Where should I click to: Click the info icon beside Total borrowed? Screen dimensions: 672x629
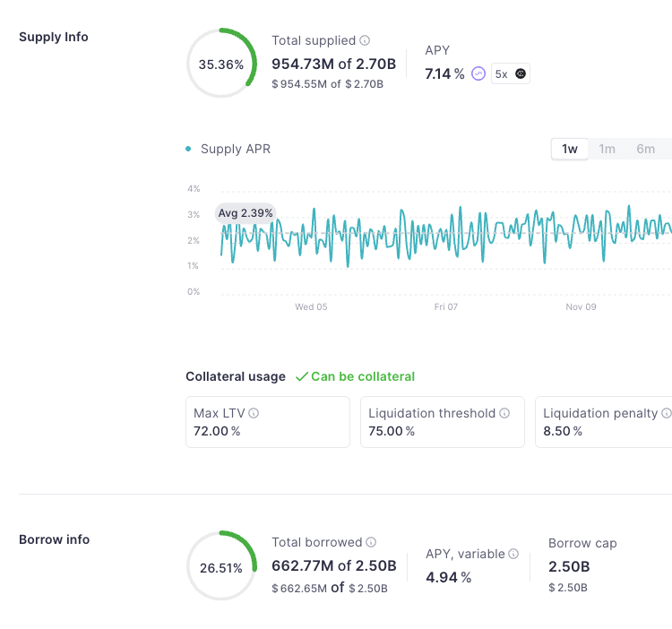[x=371, y=542]
